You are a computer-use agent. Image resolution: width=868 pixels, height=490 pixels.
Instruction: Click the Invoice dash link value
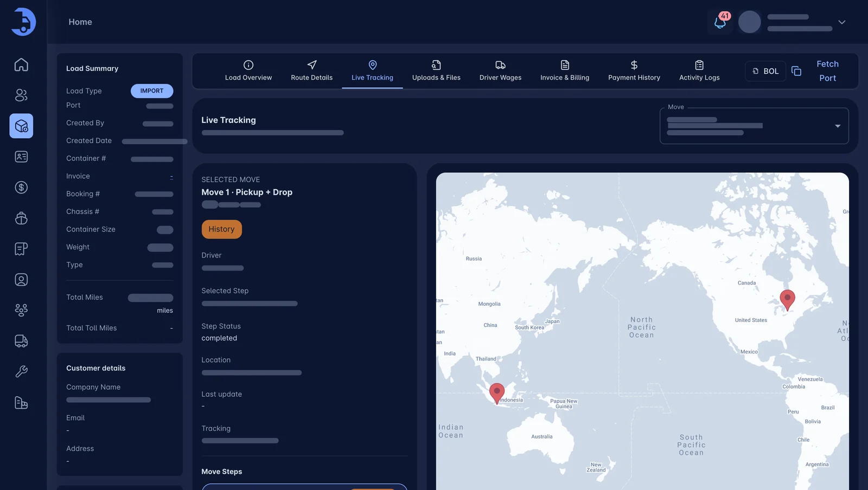[171, 177]
